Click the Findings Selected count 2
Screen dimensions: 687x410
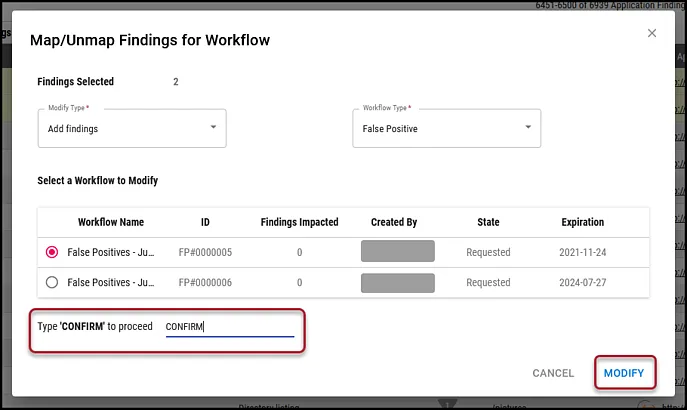pyautogui.click(x=176, y=82)
